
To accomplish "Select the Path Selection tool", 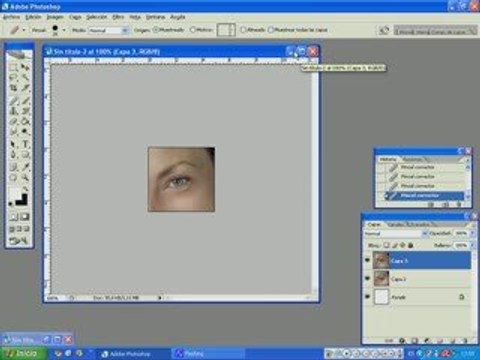I will (13, 144).
